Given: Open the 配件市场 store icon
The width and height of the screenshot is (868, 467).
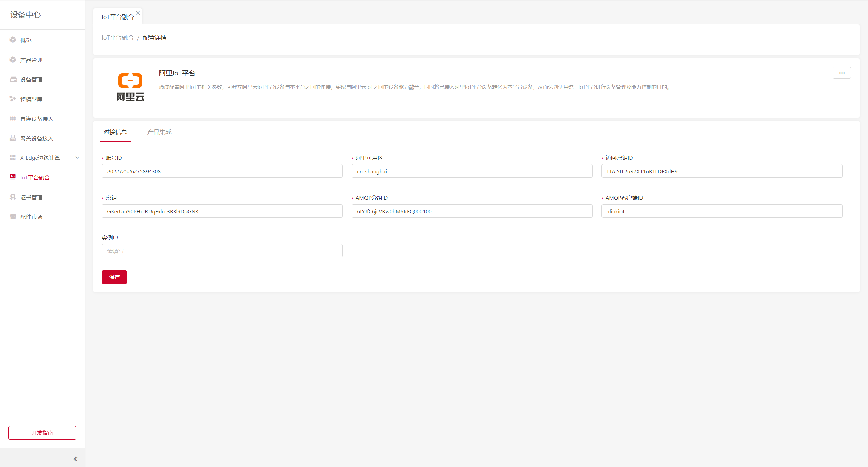Looking at the screenshot, I should pyautogui.click(x=13, y=216).
